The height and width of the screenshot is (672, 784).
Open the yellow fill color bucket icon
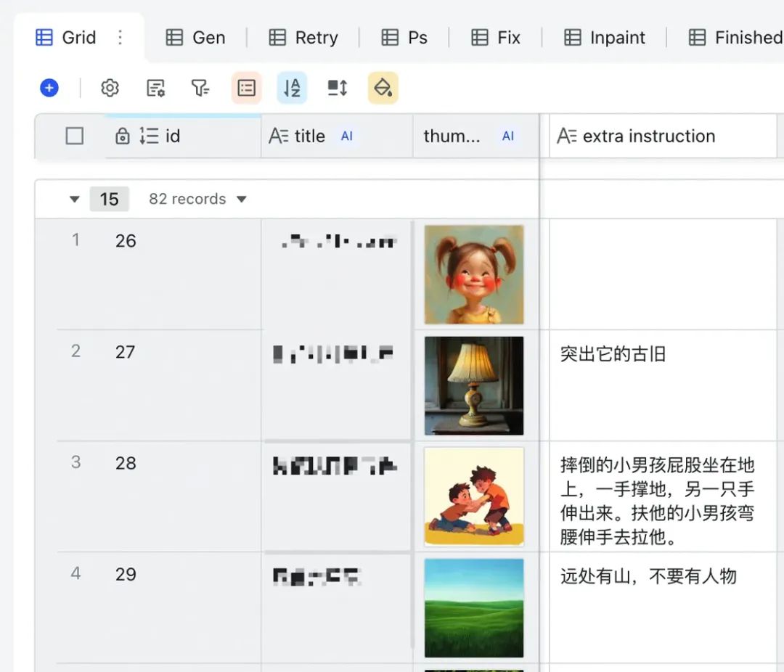click(x=383, y=88)
